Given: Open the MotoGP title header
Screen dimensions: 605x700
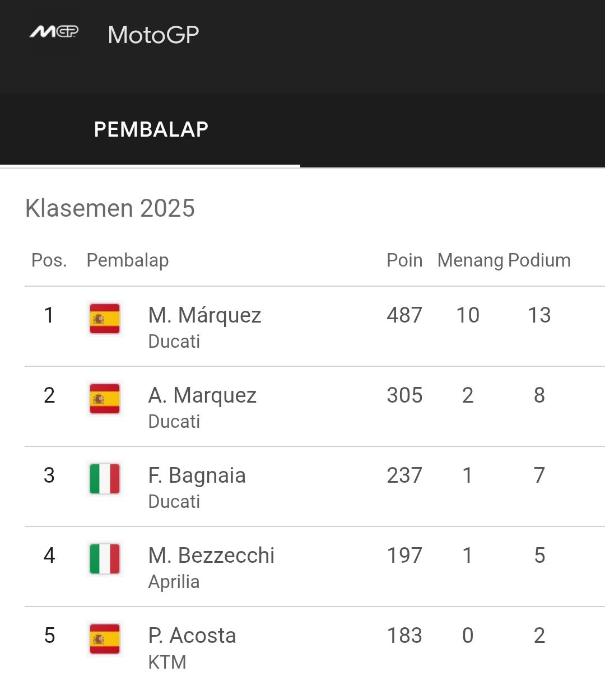Looking at the screenshot, I should 153,35.
